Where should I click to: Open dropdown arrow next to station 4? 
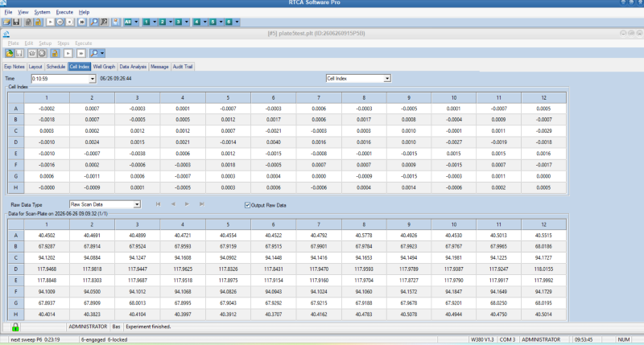(205, 23)
